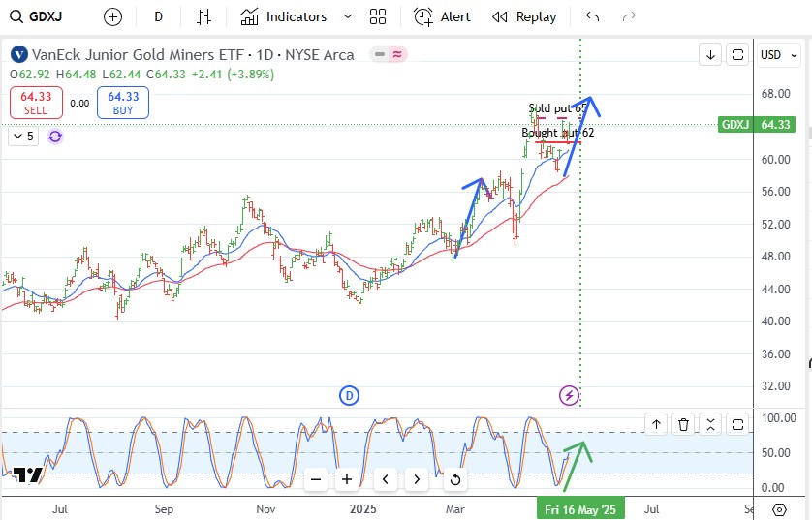
Task: Select the 'Bought put 62' annotation text
Action: [558, 133]
